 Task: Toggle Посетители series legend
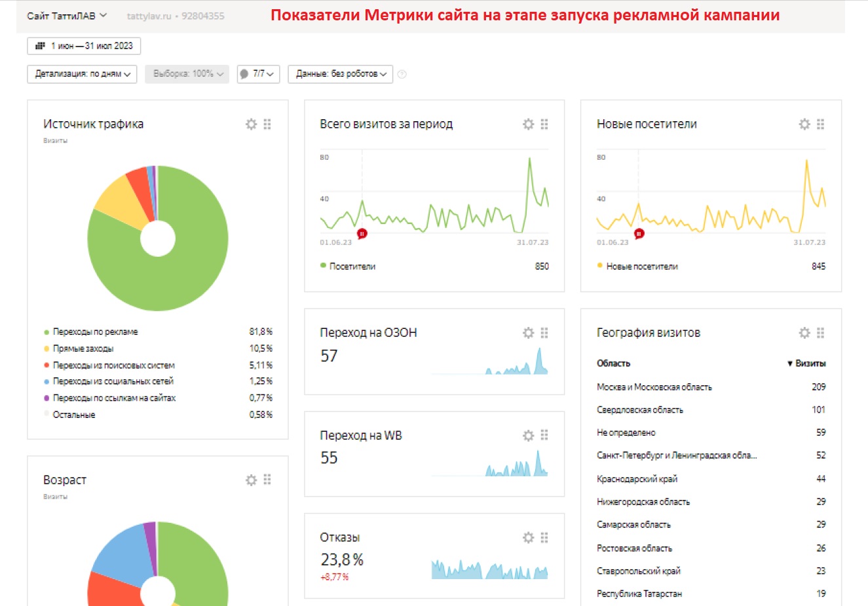point(348,266)
